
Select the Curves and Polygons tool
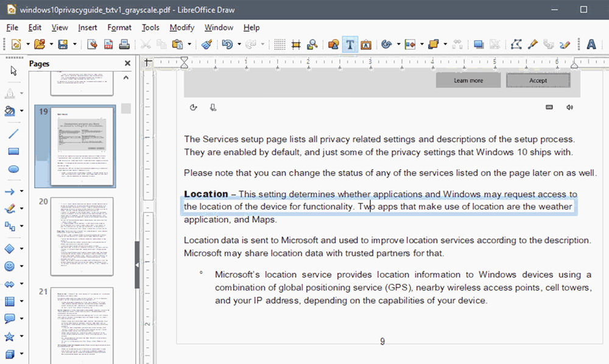coord(10,209)
